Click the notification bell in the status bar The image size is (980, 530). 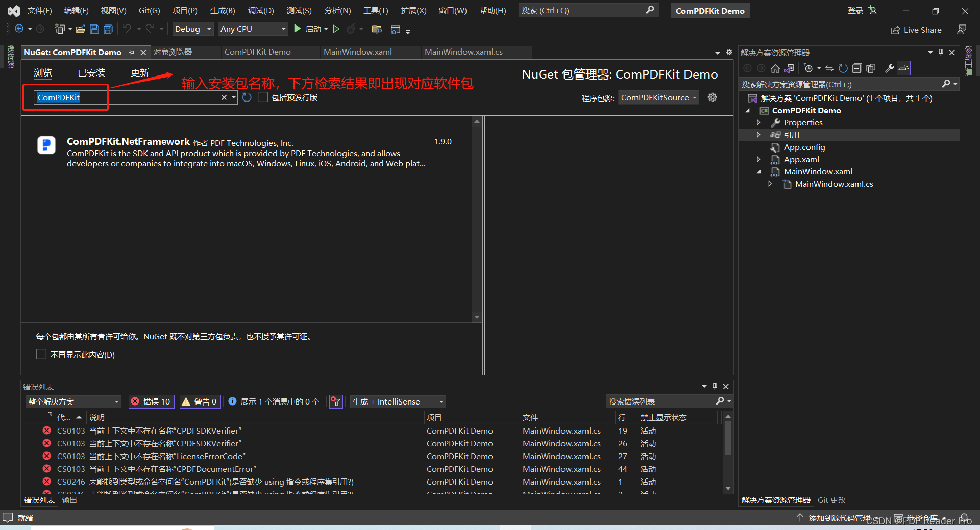point(964,518)
